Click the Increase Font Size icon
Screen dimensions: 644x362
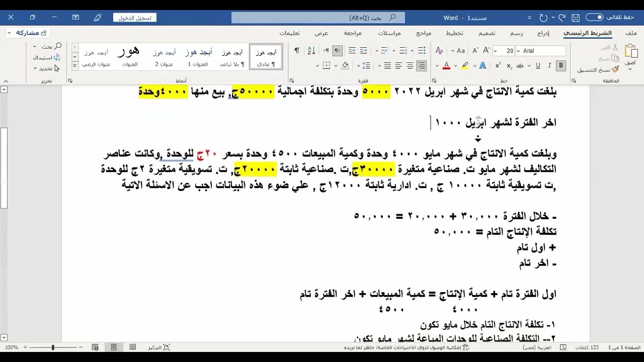(x=486, y=51)
